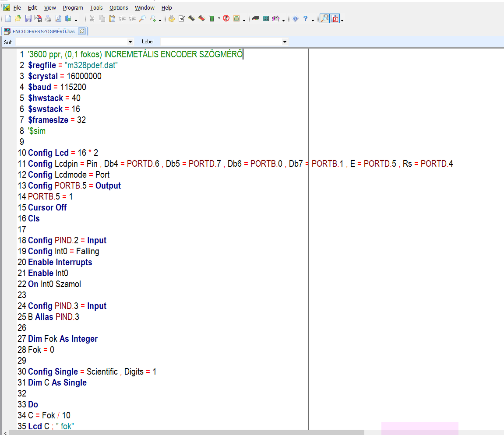Image resolution: width=504 pixels, height=435 pixels.
Task: Open the Program menu
Action: click(73, 8)
